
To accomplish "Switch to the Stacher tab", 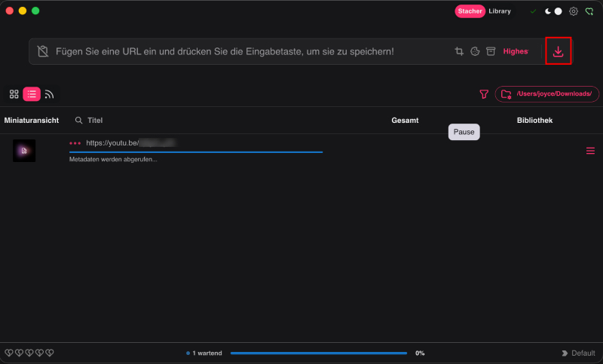I will tap(470, 11).
